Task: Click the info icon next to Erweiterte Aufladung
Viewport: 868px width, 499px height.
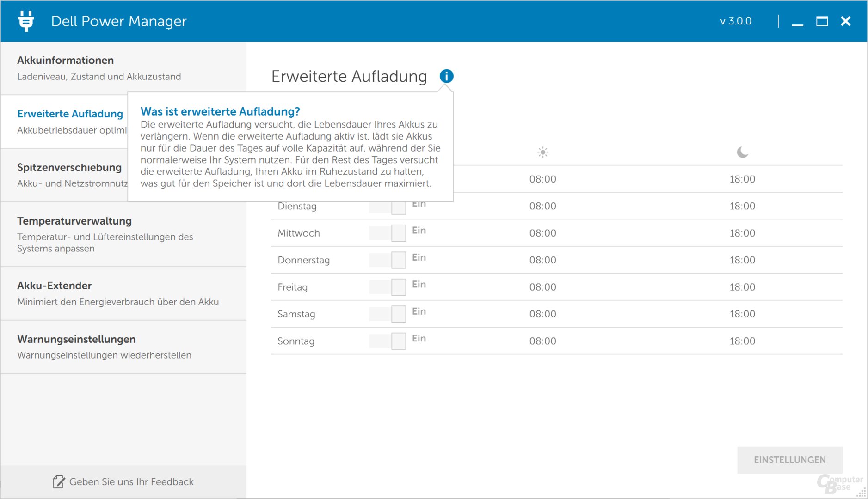Action: tap(446, 76)
